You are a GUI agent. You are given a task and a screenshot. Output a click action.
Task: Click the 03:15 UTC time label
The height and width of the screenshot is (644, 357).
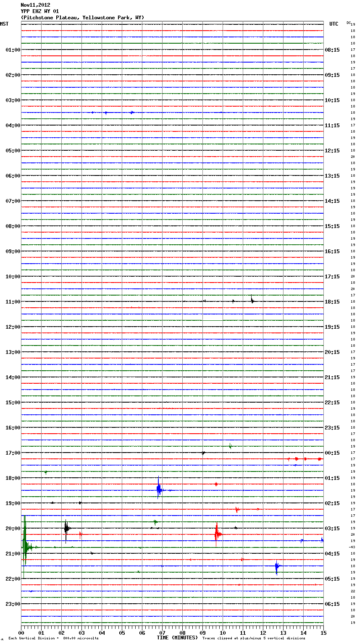tap(332, 529)
